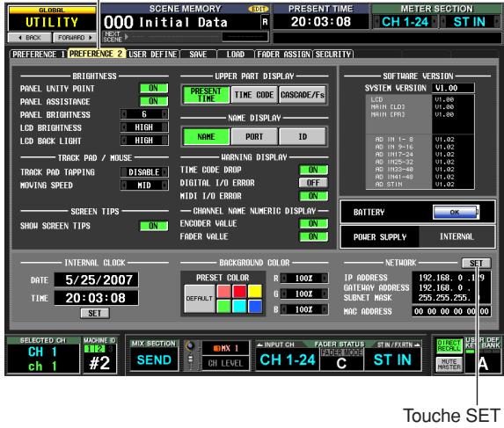Increase LCD BRIGHTNESS with right arrow
504x428 pixels.
point(164,127)
